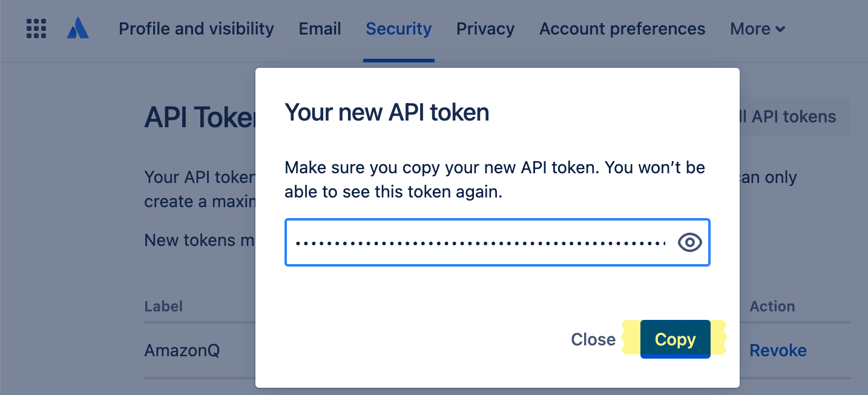Open the Atlassian app switcher grid
This screenshot has height=395, width=868.
tap(36, 28)
